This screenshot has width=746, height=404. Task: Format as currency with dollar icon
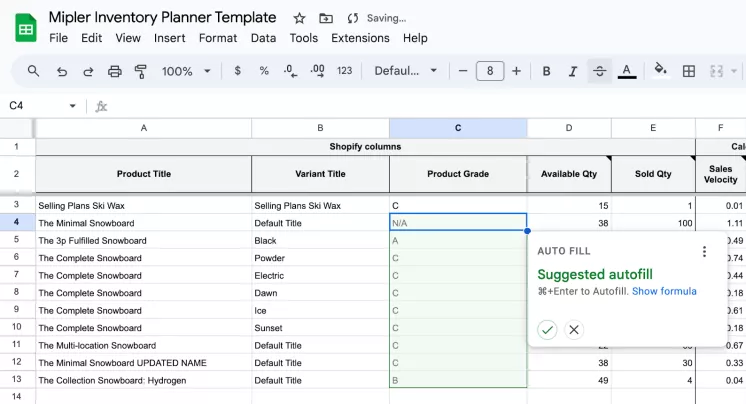(x=237, y=71)
